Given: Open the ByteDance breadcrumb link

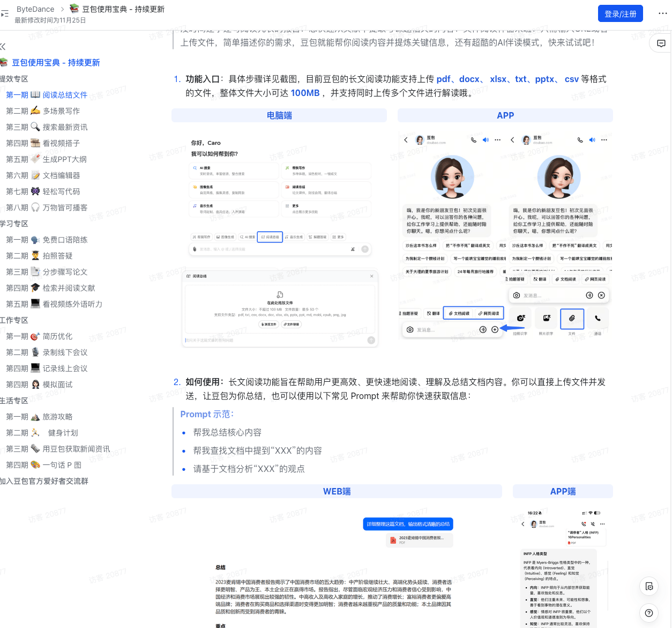Looking at the screenshot, I should tap(35, 9).
